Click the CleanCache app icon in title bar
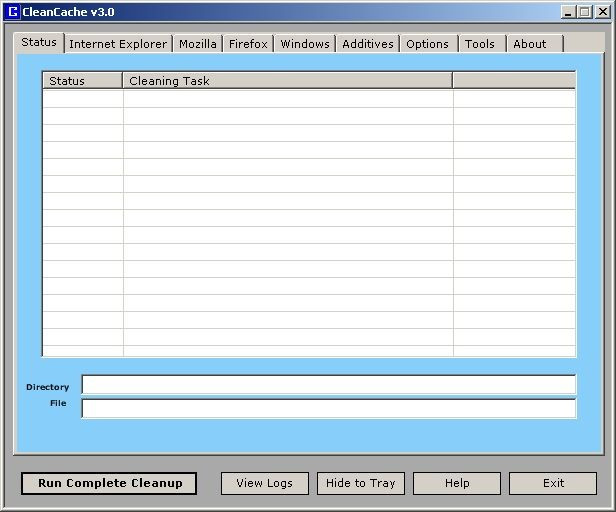The height and width of the screenshot is (512, 616). point(13,12)
